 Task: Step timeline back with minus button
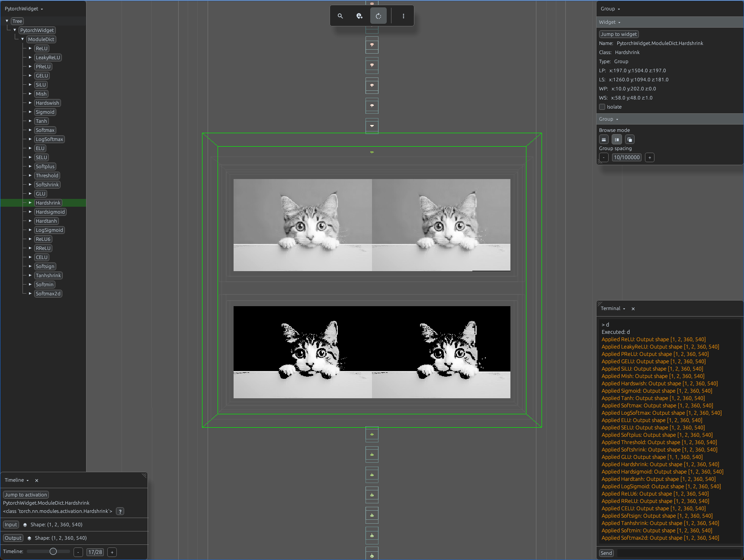tap(78, 552)
